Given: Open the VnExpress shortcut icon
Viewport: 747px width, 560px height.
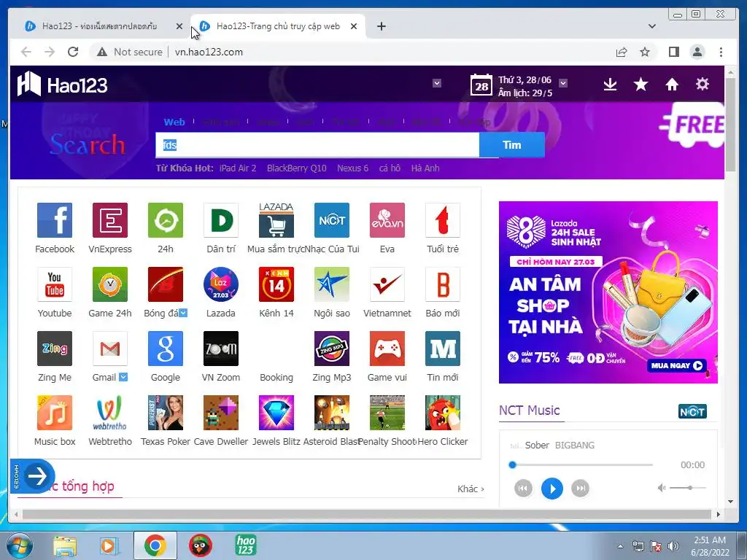Looking at the screenshot, I should (110, 220).
